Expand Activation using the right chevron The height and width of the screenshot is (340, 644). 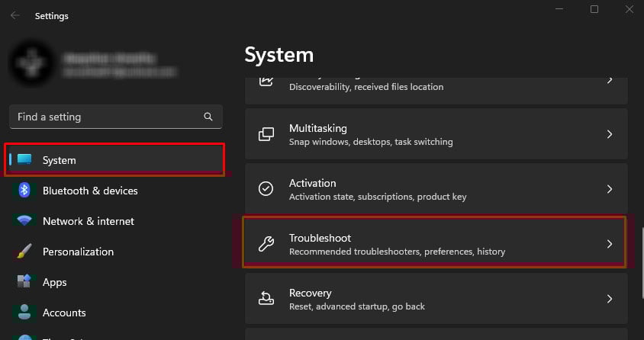[x=609, y=189]
